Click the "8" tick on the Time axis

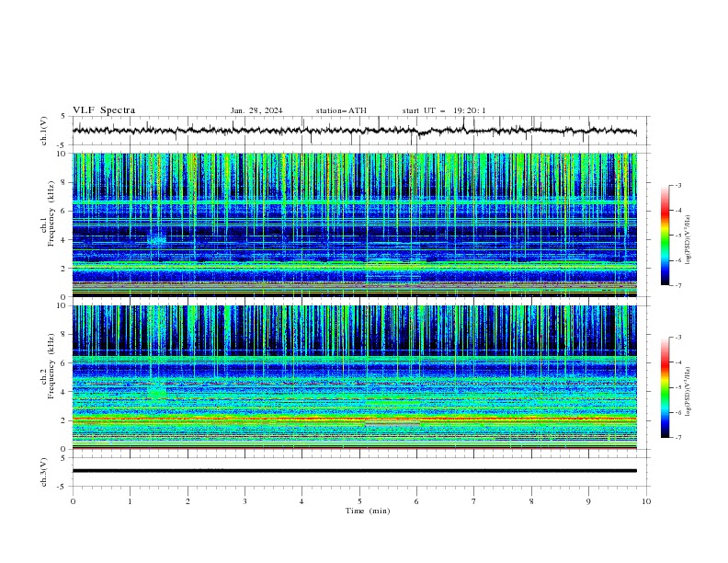pos(531,501)
